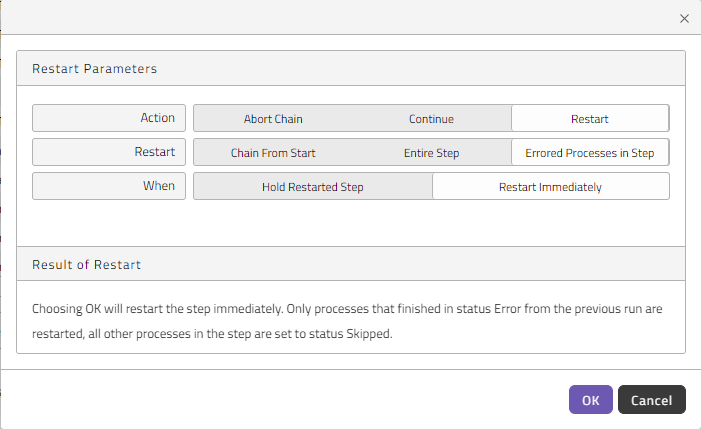The height and width of the screenshot is (429, 701).
Task: Pick Errored Processes in Step option
Action: coord(590,152)
